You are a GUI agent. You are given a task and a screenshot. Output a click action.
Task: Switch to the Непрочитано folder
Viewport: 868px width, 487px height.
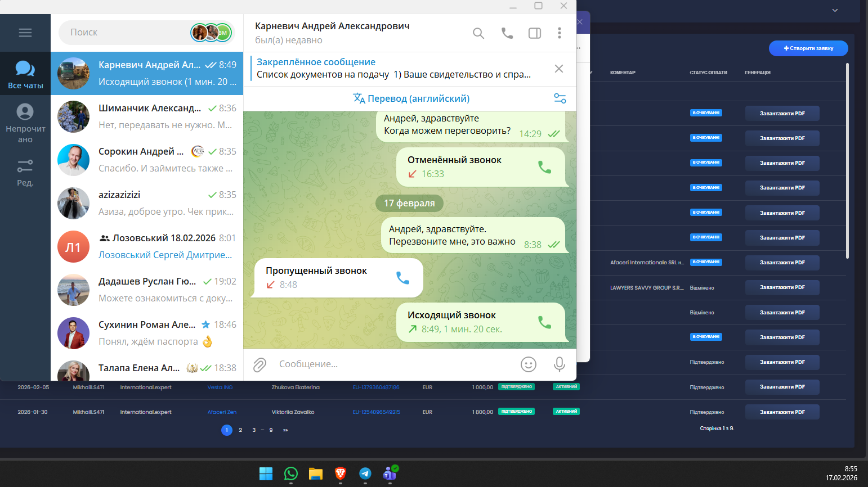25,123
